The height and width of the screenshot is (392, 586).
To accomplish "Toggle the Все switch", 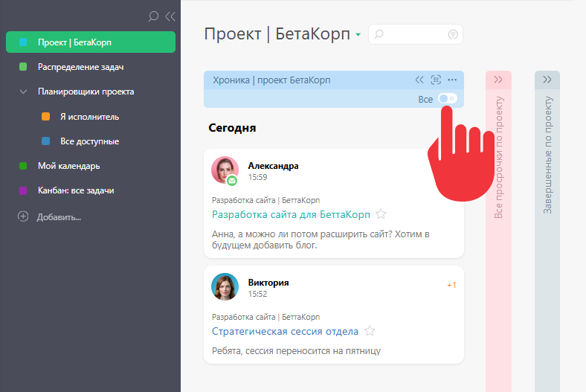I will tap(448, 99).
